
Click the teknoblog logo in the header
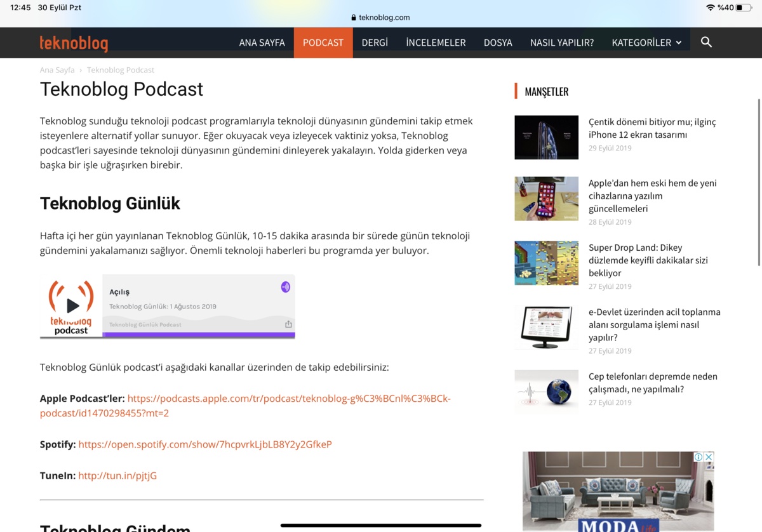(74, 43)
